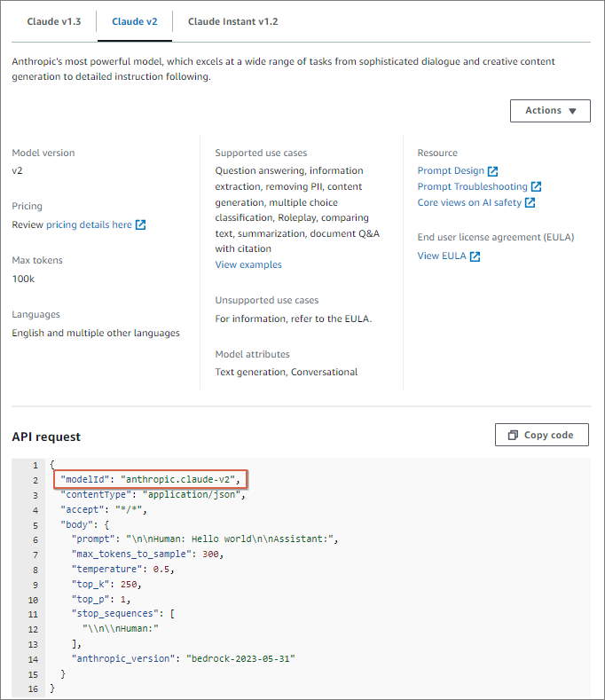Click the Model version value v2

pos(17,170)
